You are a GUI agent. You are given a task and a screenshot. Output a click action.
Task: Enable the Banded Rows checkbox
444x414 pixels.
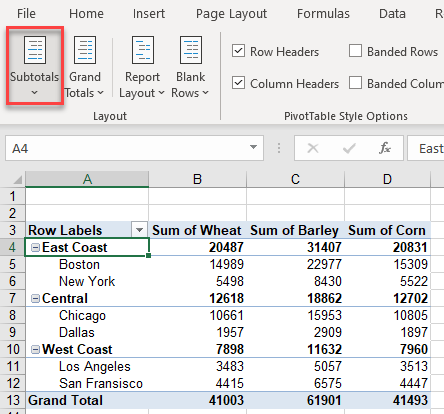[x=355, y=51]
